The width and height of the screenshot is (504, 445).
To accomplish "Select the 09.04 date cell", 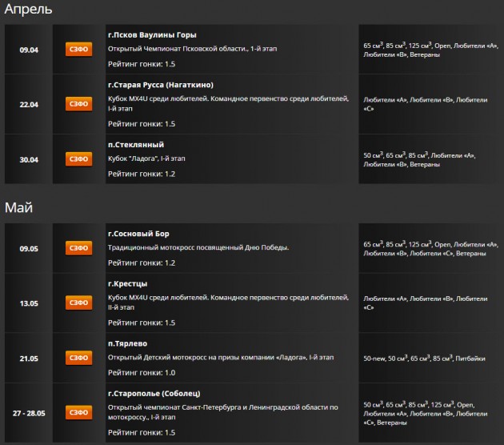I will coord(29,50).
